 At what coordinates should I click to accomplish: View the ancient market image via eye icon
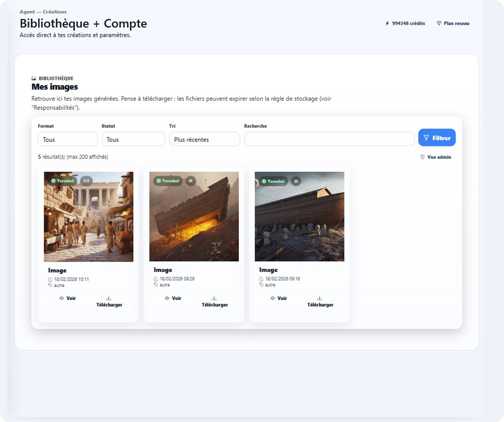click(68, 298)
